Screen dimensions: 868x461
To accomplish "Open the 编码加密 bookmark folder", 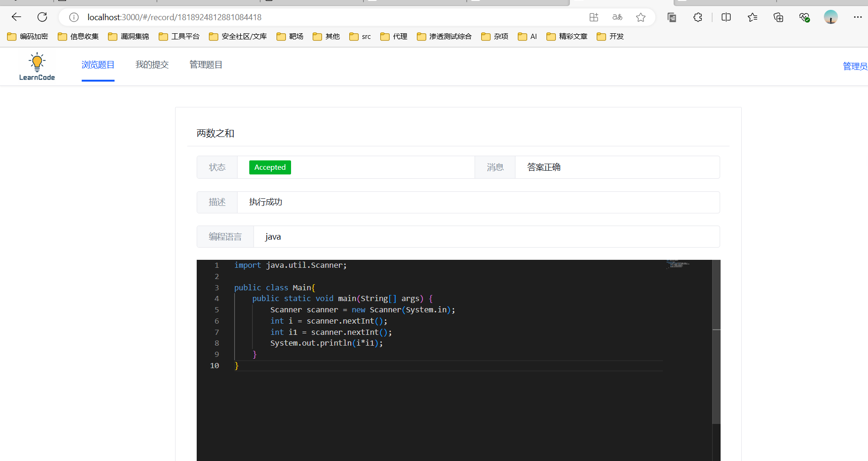I will point(28,37).
